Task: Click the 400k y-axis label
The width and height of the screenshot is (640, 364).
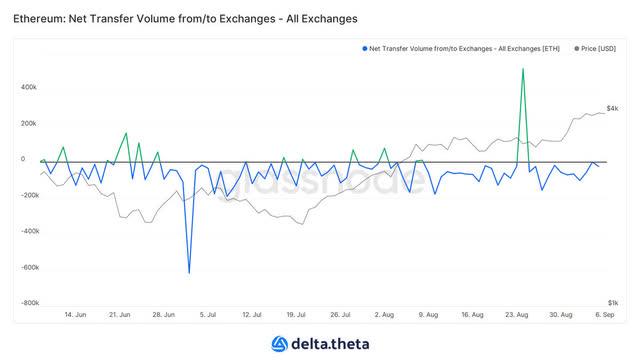Action: point(29,87)
